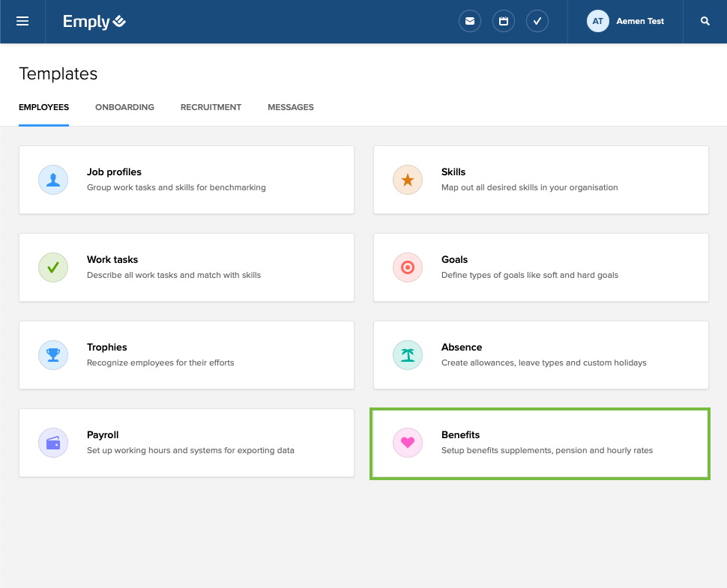Switch to the Recruitment tab

coord(211,107)
